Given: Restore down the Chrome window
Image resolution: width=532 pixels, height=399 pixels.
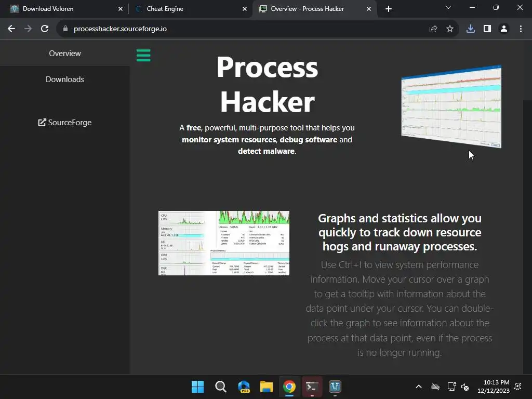Looking at the screenshot, I should click(x=496, y=7).
